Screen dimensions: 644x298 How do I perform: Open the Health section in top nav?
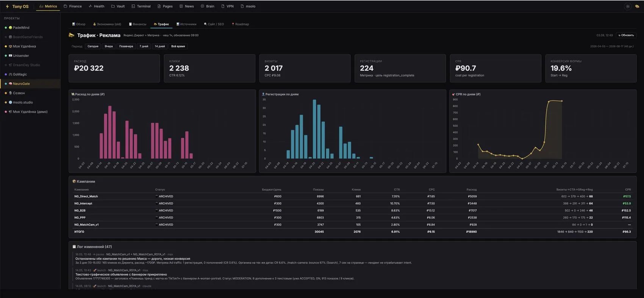96,6
